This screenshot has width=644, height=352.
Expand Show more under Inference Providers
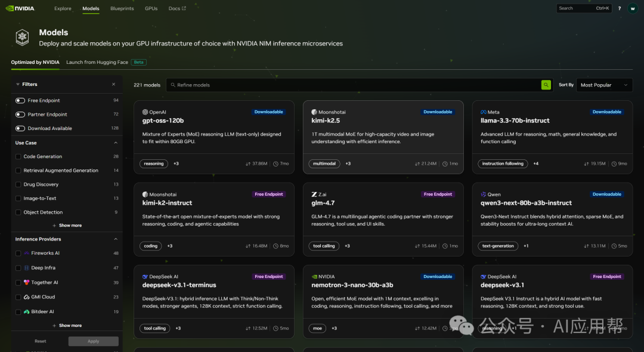[x=67, y=326]
